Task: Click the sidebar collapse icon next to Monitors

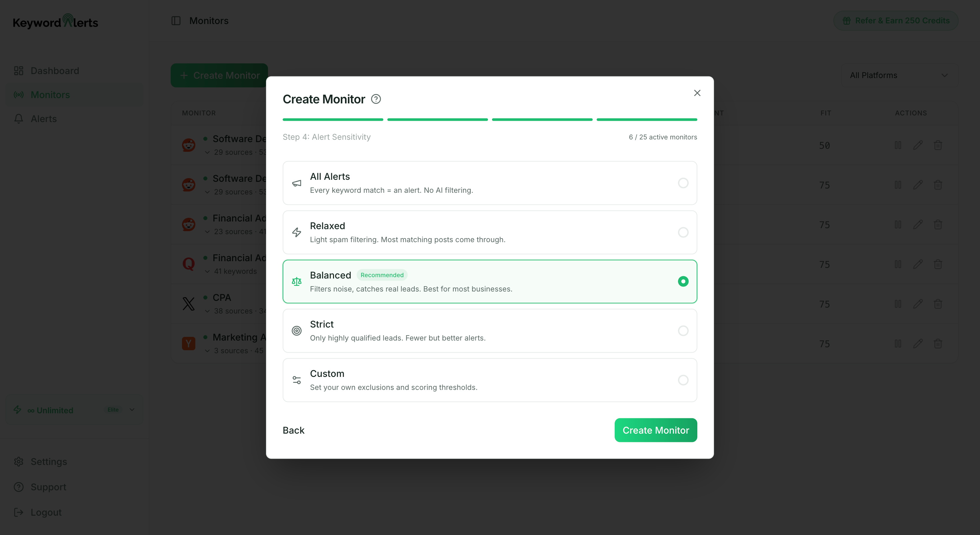Action: (176, 21)
